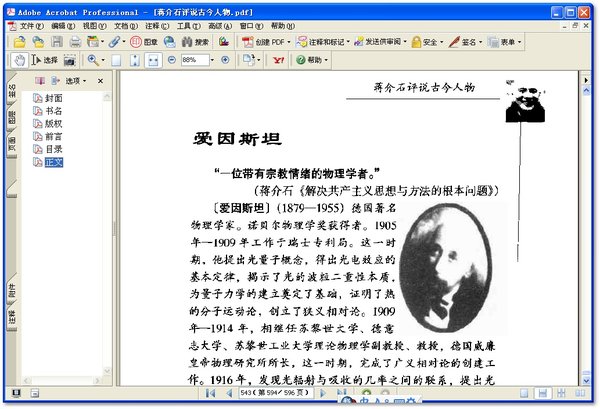Click the colorful picture tasks icon
This screenshot has width=600, height=409.
(x=224, y=42)
